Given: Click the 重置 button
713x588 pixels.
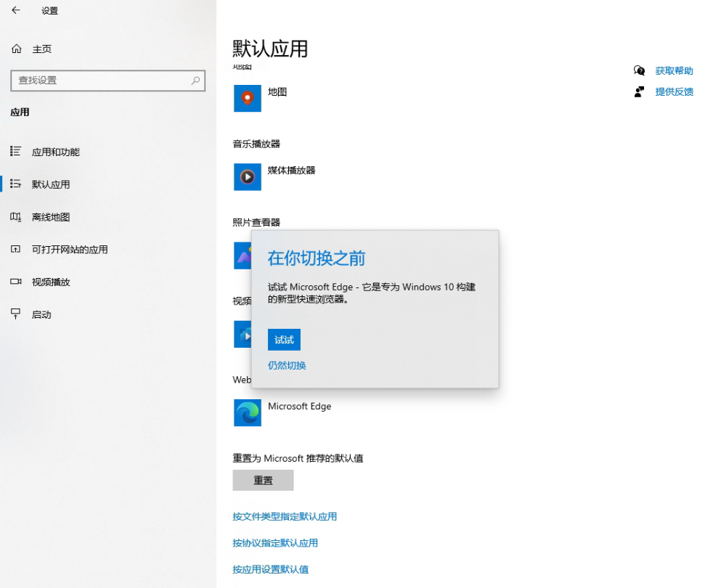Looking at the screenshot, I should click(x=264, y=481).
